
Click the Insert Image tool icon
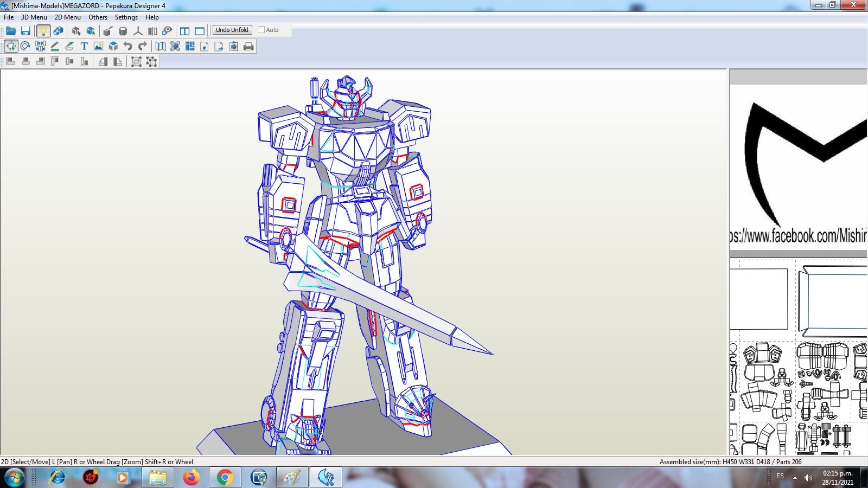98,46
